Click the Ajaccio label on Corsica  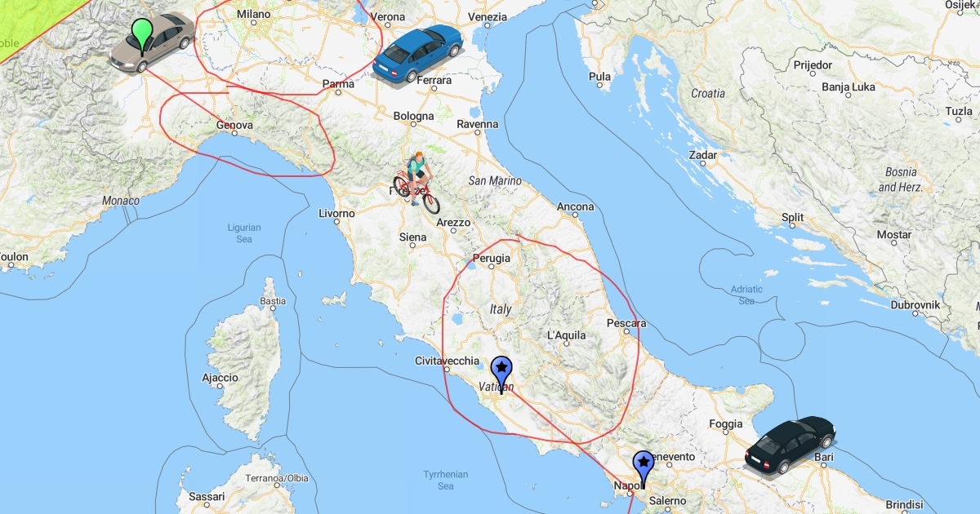coord(220,379)
